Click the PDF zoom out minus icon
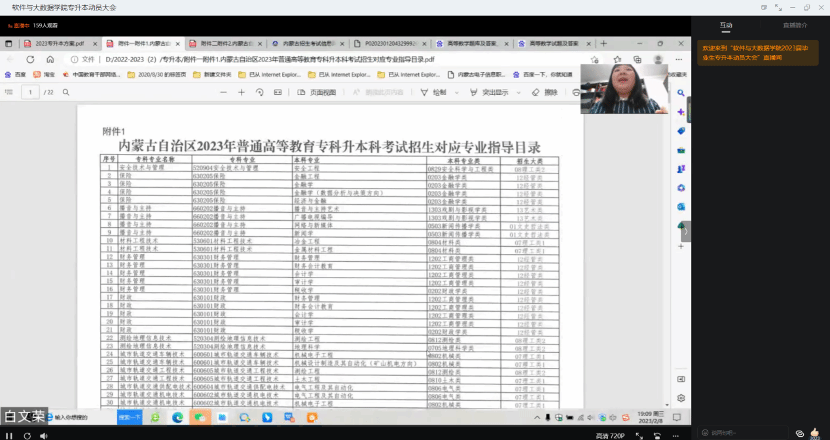The height and width of the screenshot is (440, 830). (x=227, y=92)
